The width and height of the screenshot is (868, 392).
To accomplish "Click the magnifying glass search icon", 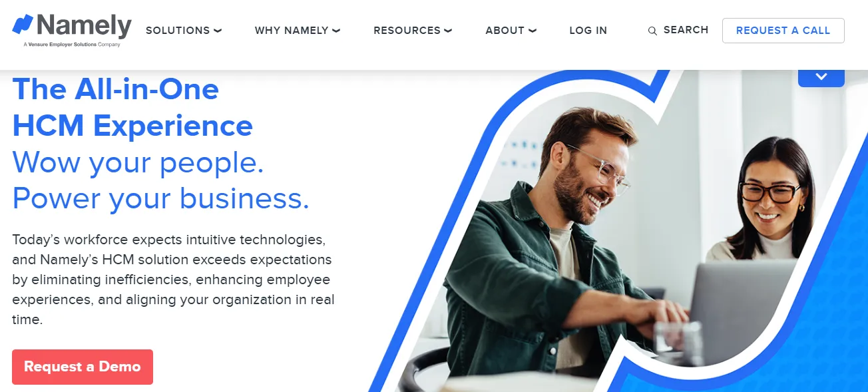I will coord(652,31).
